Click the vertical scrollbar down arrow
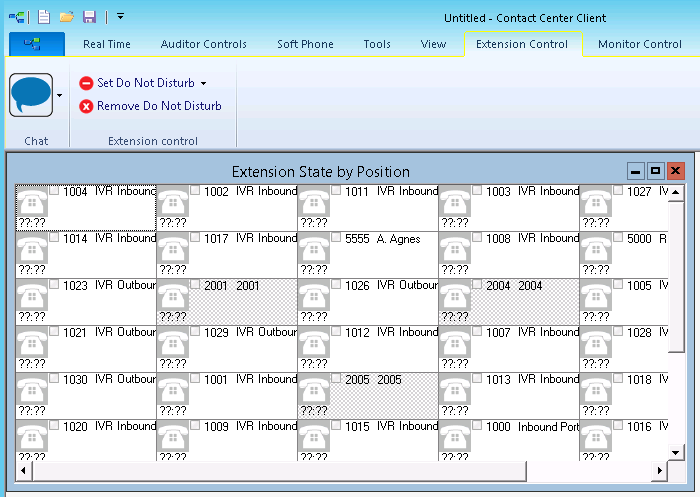 coord(676,453)
